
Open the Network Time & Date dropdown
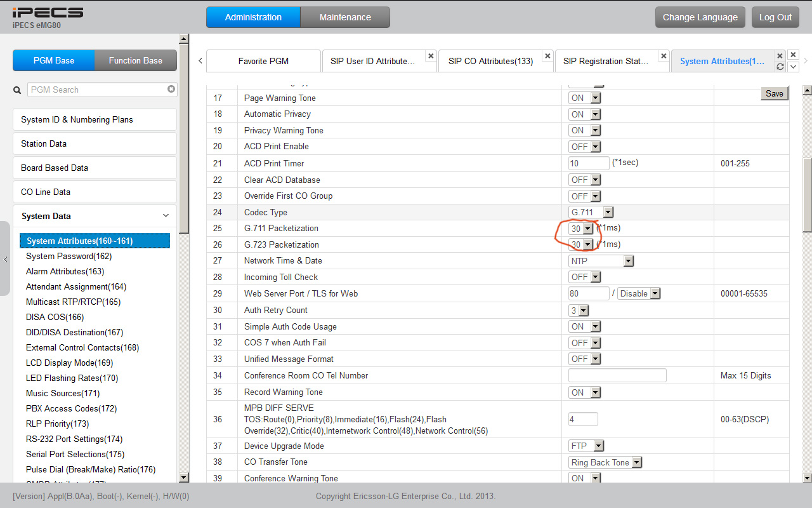[601, 261]
